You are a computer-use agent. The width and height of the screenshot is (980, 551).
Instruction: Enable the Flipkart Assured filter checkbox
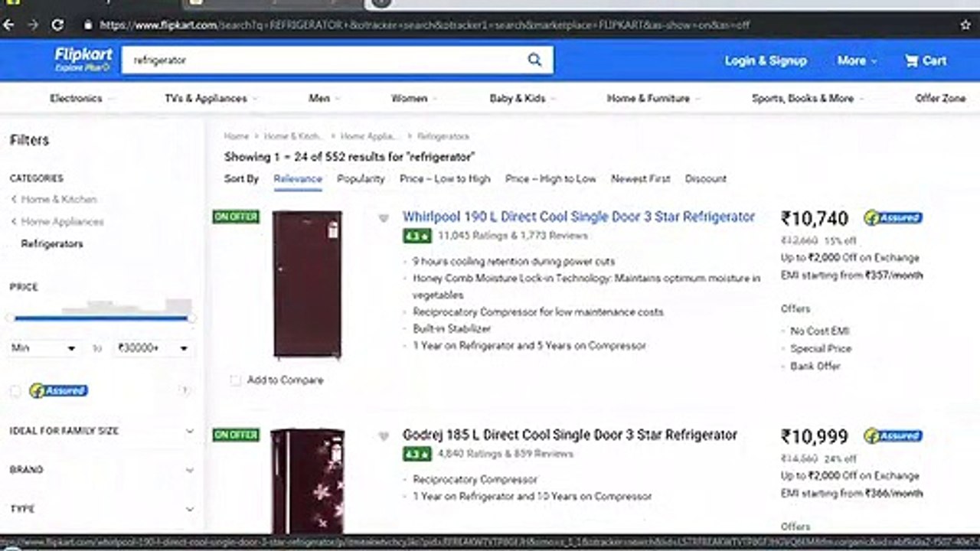pos(15,391)
